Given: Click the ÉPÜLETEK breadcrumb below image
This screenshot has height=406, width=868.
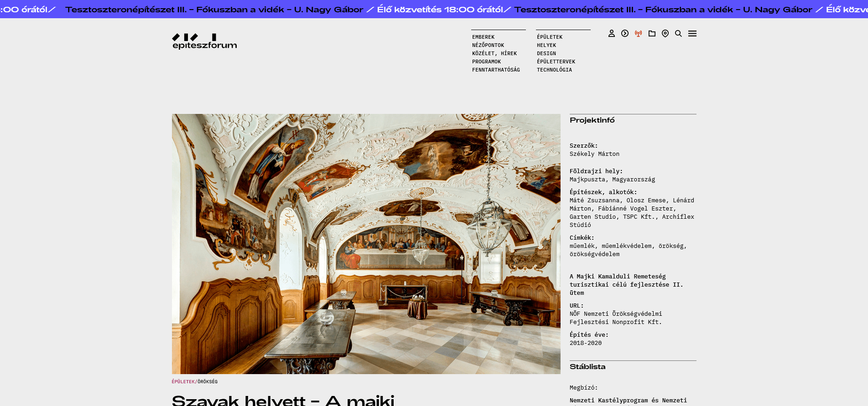Looking at the screenshot, I should 183,382.
